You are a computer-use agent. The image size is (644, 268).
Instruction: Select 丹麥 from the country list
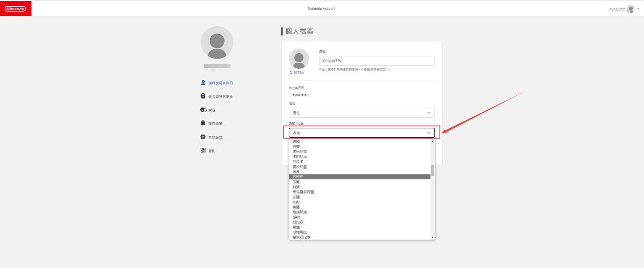click(360, 147)
